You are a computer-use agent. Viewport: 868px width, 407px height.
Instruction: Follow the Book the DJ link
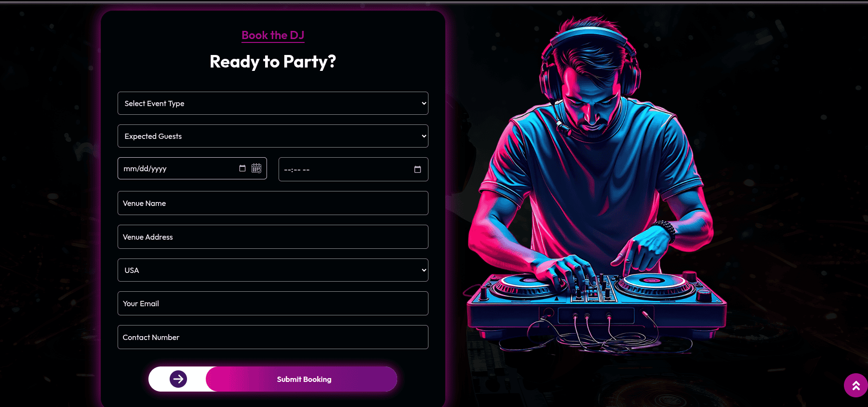(273, 35)
